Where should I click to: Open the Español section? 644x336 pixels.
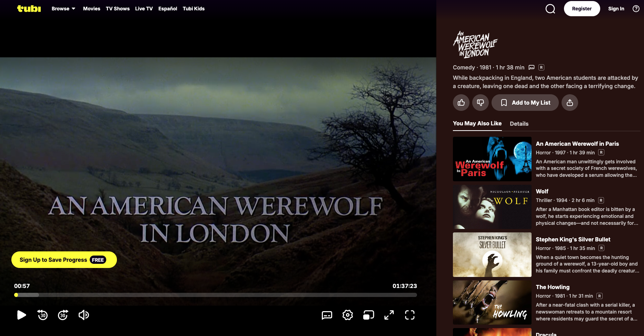[168, 9]
